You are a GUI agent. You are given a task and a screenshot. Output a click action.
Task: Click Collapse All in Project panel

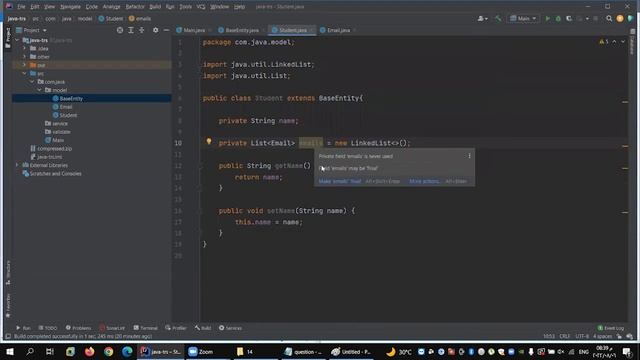(142, 30)
